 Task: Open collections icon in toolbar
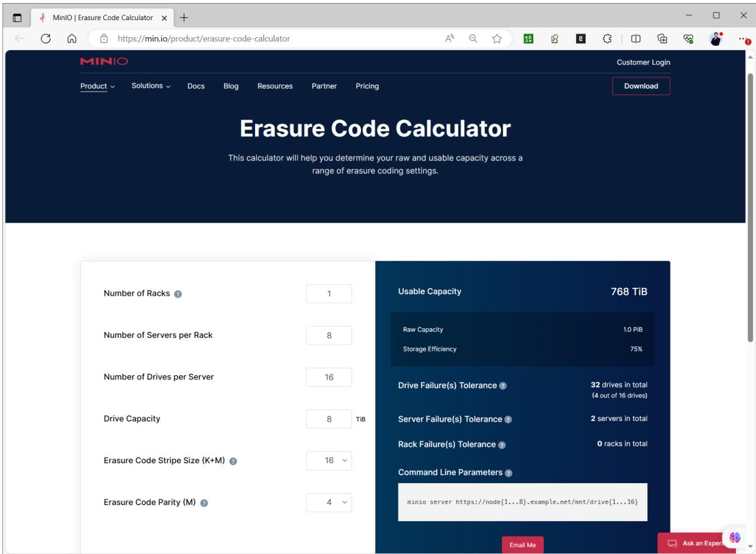pyautogui.click(x=661, y=38)
